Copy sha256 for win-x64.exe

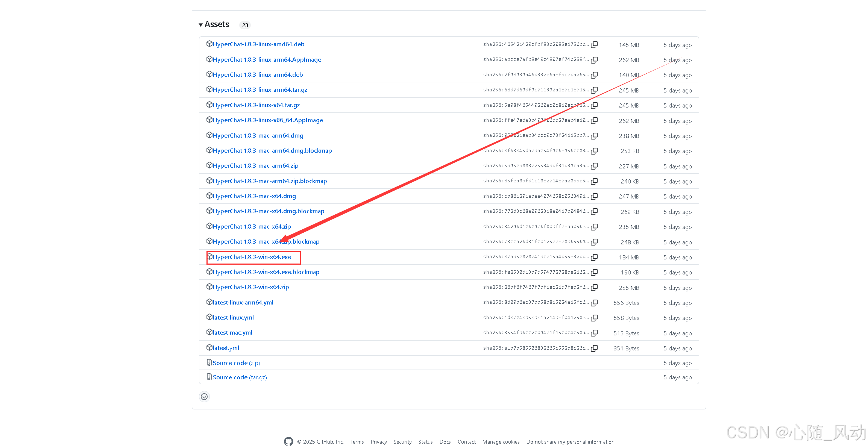pos(594,257)
